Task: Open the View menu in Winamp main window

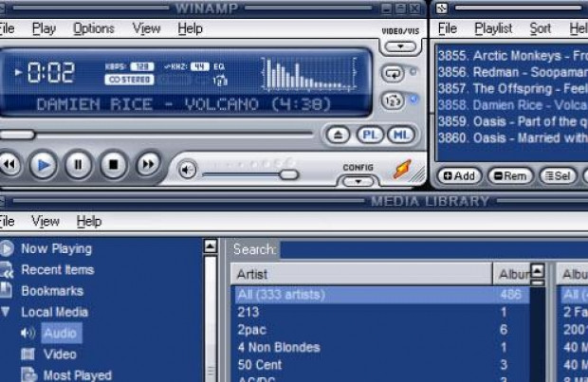Action: (146, 28)
